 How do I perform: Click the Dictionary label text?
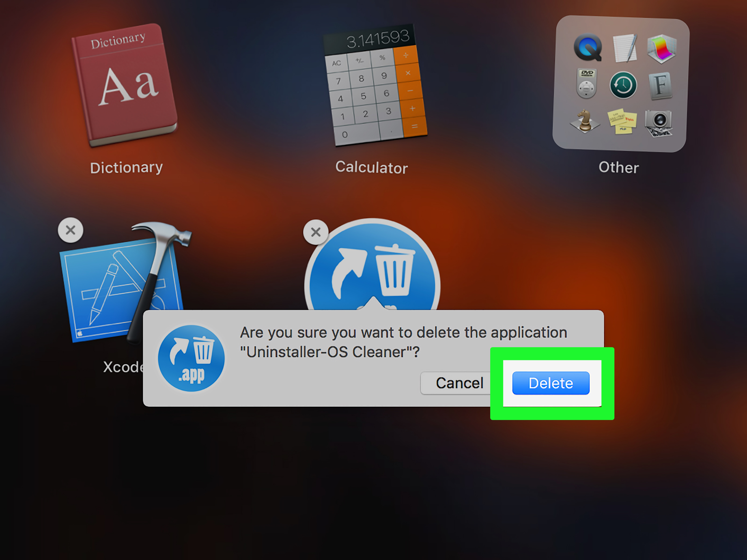126,168
